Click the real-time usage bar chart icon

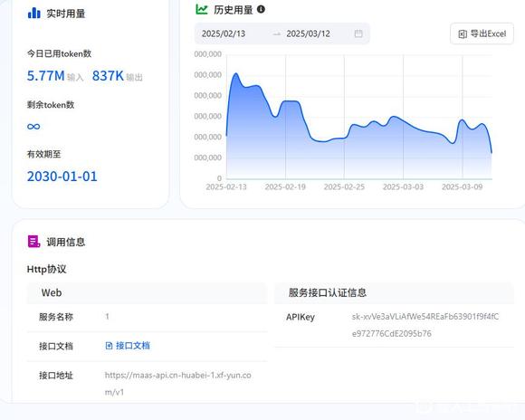33,13
